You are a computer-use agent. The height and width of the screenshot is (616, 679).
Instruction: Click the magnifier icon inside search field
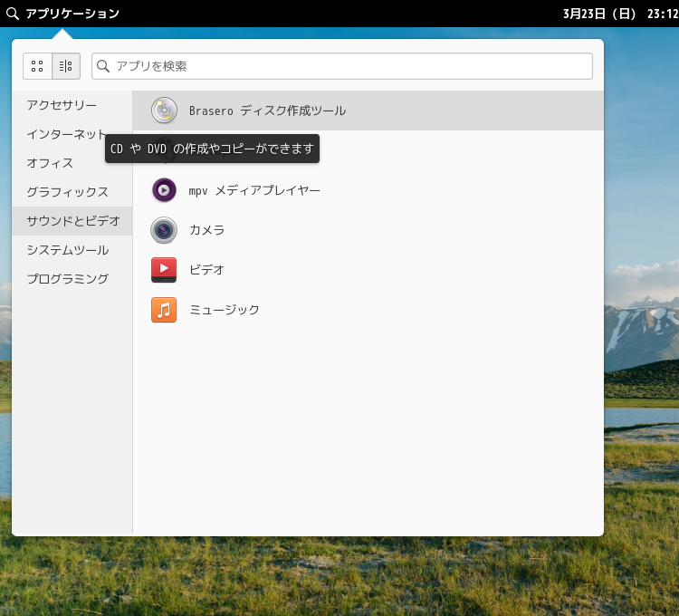click(103, 66)
